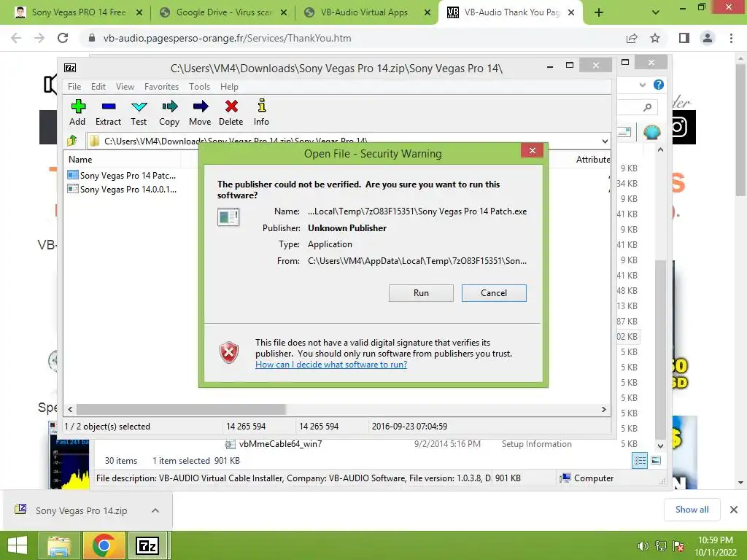Select vbMmeCable64_win7 file in Explorer
Viewport: 747px width, 560px height.
(281, 444)
